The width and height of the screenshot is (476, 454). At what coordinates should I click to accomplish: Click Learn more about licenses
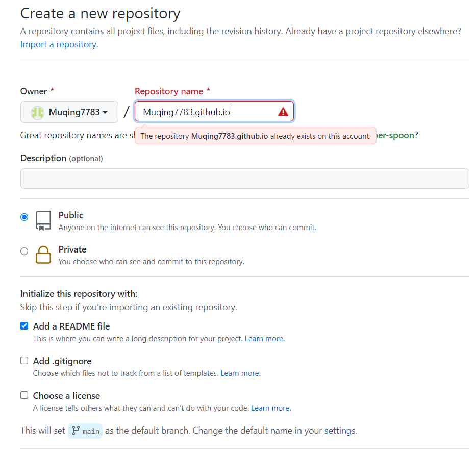(x=270, y=408)
